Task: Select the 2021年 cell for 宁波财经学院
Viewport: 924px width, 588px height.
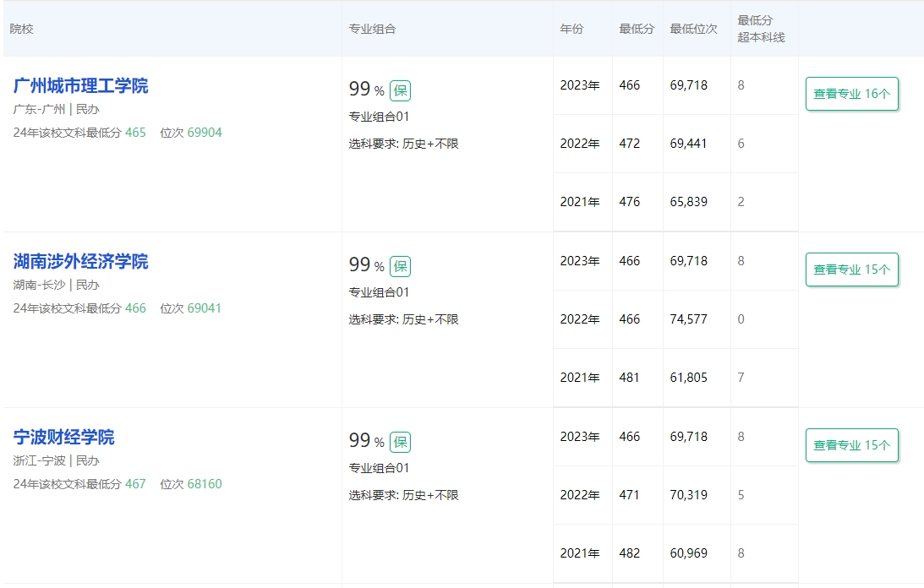Action: tap(580, 553)
